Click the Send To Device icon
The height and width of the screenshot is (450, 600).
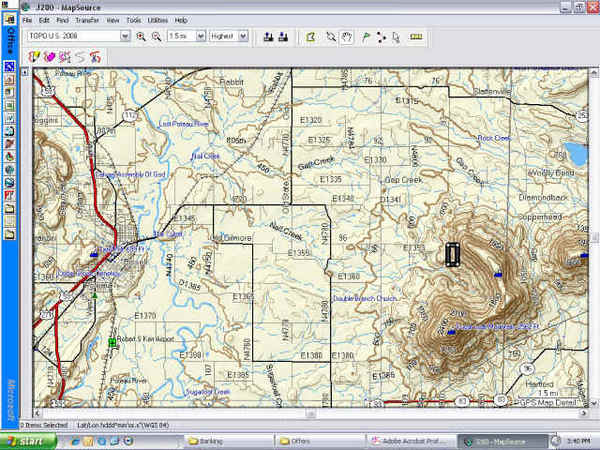point(269,37)
